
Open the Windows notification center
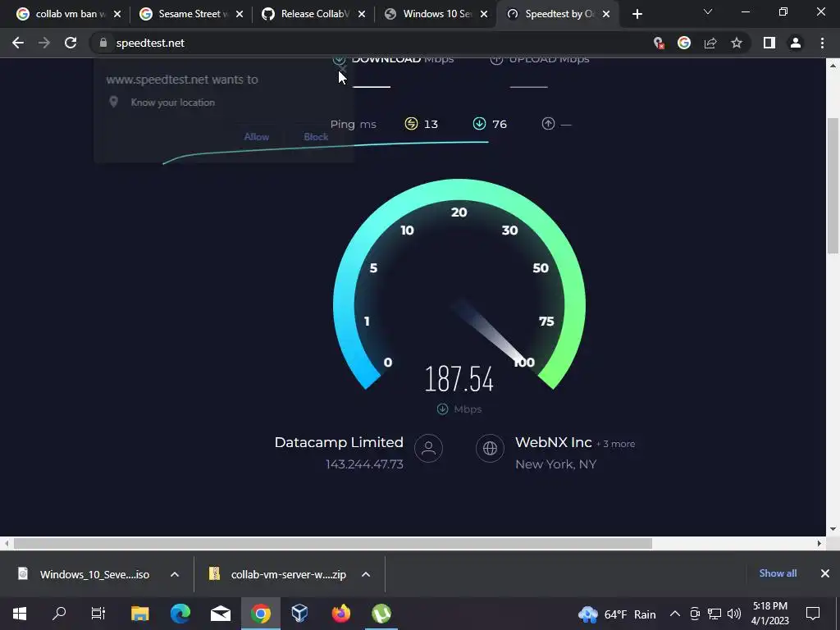click(813, 614)
